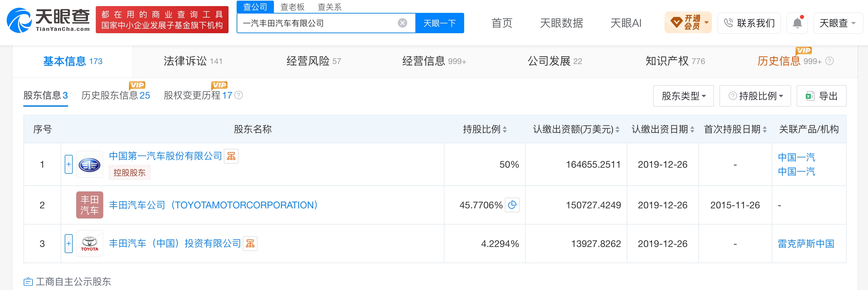Open 雷克萨斯中国 related product link
Screen dimensions: 868x290
coord(806,244)
